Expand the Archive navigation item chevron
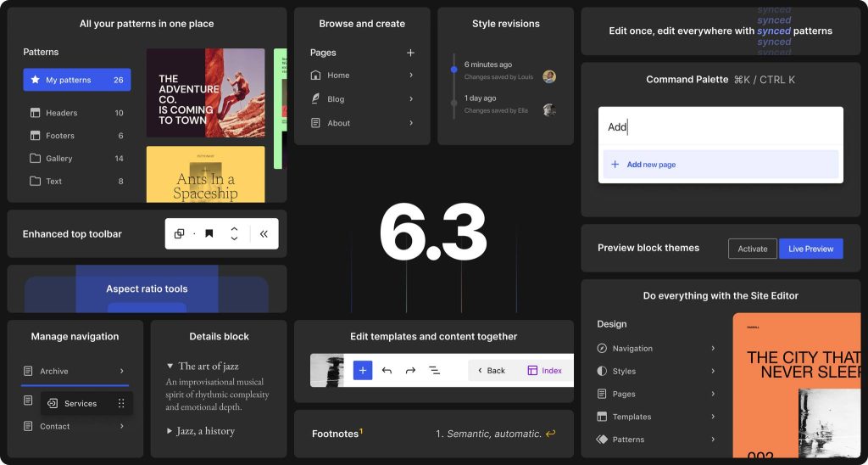The image size is (868, 465). point(121,371)
